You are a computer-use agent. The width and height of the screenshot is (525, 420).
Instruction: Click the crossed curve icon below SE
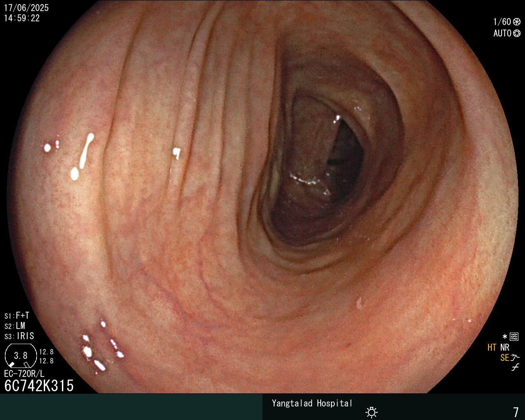515,367
